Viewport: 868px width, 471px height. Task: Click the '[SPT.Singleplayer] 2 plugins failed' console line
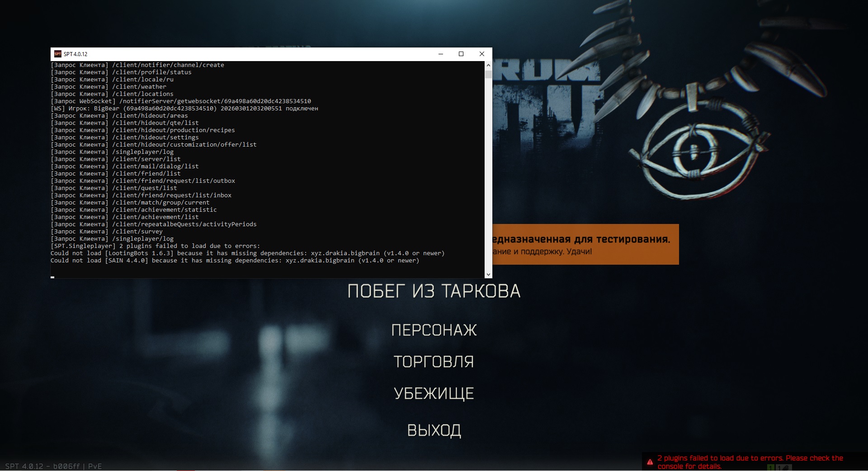[x=156, y=246]
